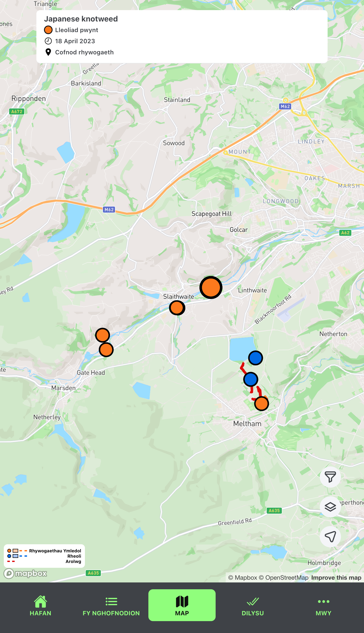This screenshot has width=364, height=633.
Task: Tap the lower blue marker on red route
Action: (251, 379)
